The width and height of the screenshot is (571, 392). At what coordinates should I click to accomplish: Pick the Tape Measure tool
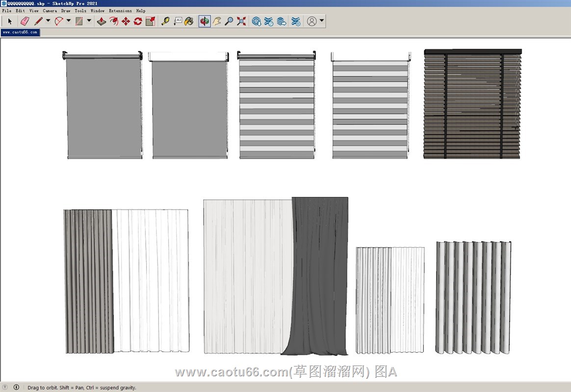[x=165, y=21]
